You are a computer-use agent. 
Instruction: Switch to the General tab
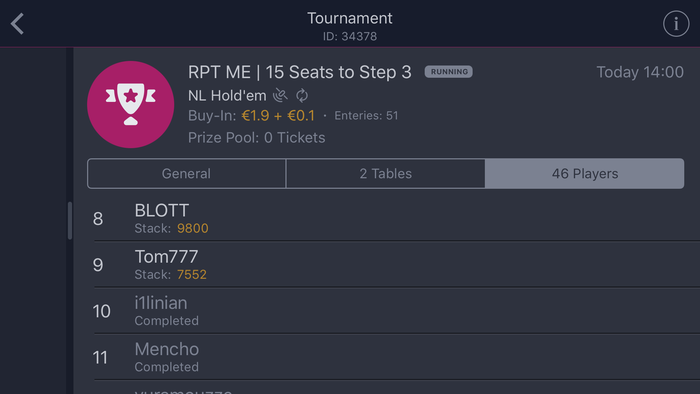coord(186,174)
